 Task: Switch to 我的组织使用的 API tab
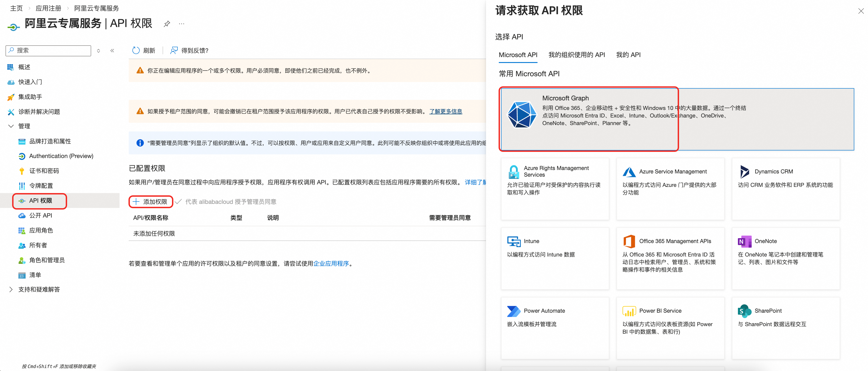pyautogui.click(x=576, y=55)
